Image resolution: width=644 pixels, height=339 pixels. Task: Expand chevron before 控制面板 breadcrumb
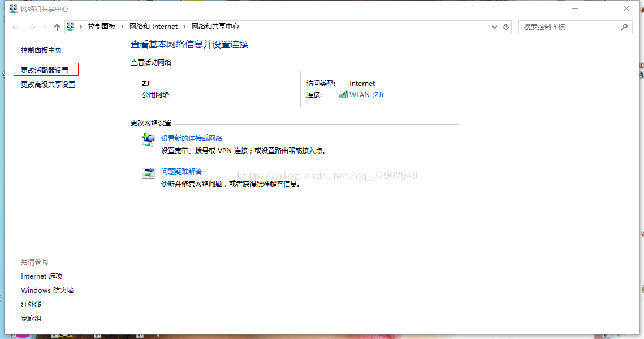(x=81, y=27)
